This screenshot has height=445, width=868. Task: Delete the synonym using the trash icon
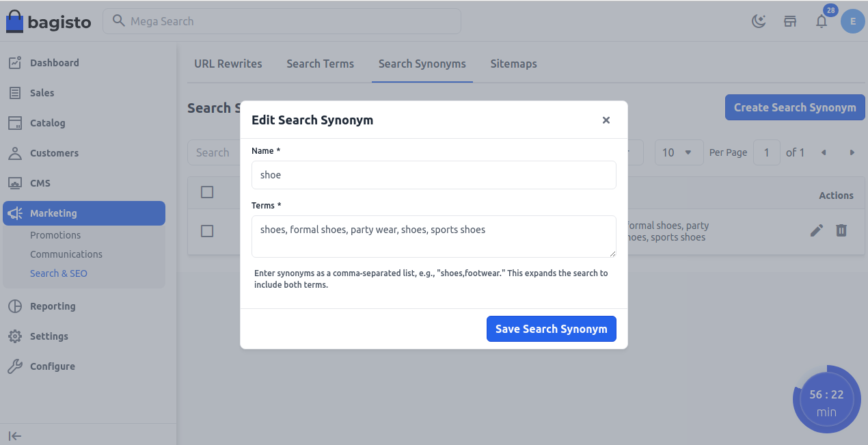point(841,230)
